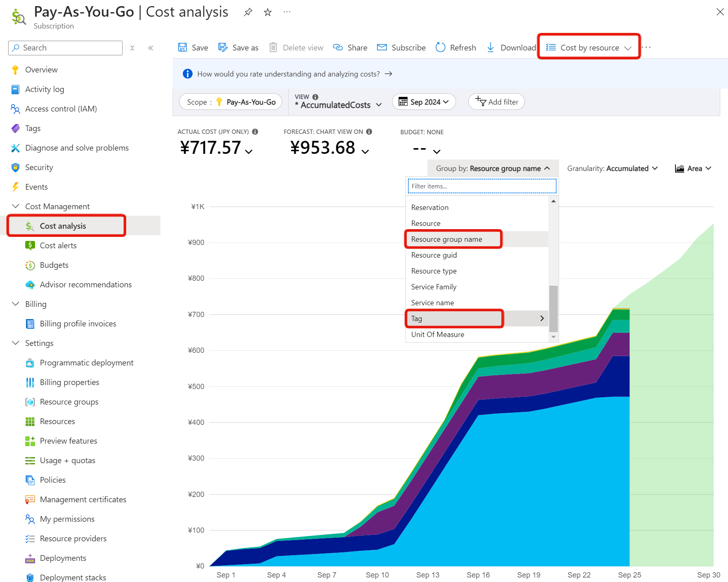Open Budgets page
The height and width of the screenshot is (582, 728).
point(54,265)
